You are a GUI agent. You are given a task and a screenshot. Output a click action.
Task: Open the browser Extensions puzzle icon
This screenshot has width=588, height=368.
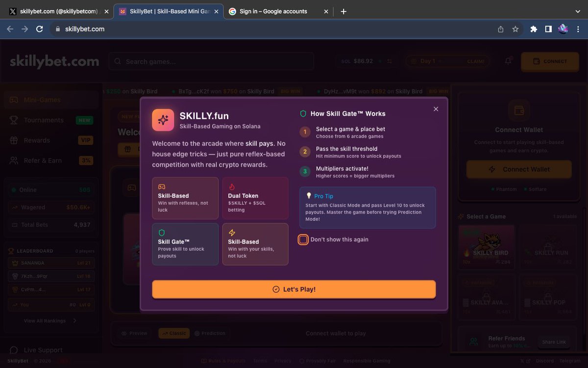[x=534, y=29]
